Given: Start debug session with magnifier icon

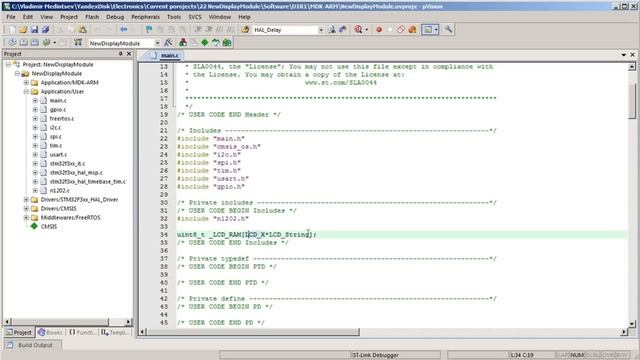Looking at the screenshot, I should pyautogui.click(x=358, y=29).
